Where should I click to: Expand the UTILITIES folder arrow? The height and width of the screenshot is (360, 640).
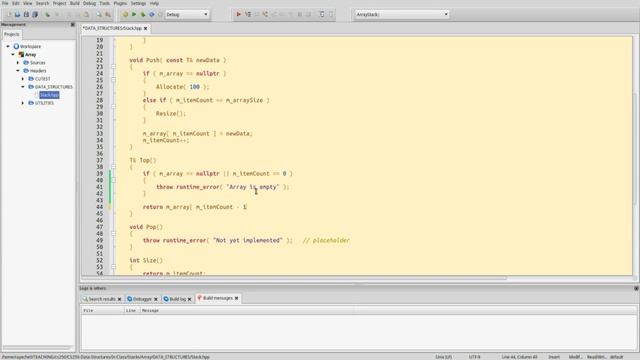(22, 103)
